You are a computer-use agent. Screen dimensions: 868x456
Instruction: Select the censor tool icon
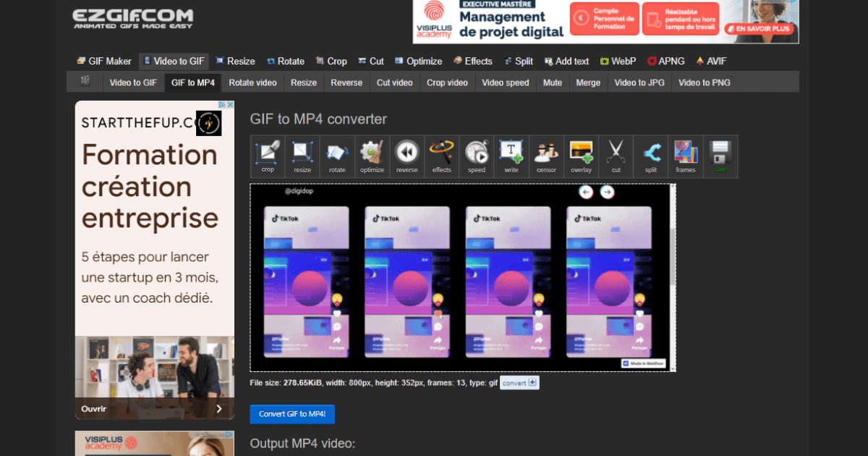coord(546,156)
